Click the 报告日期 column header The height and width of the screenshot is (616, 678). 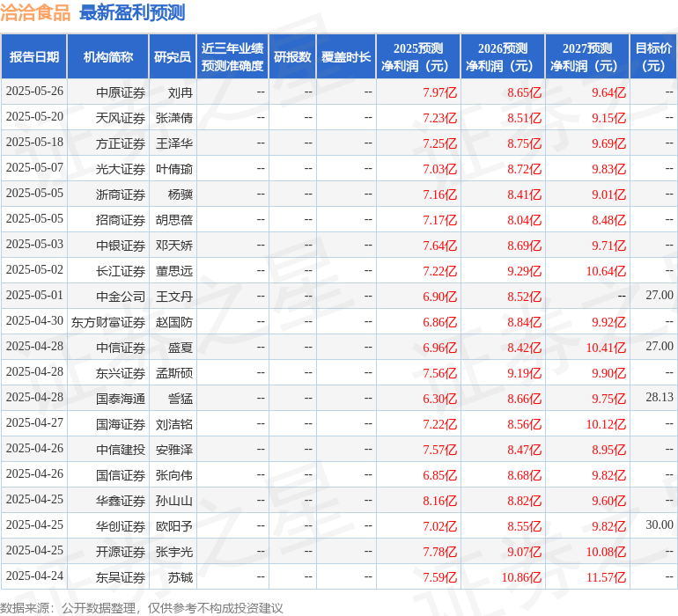[x=33, y=57]
